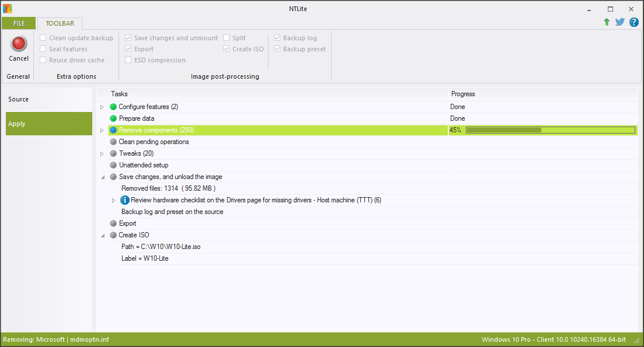The height and width of the screenshot is (347, 644).
Task: Click the blue status dot for Remove components
Action: (113, 130)
